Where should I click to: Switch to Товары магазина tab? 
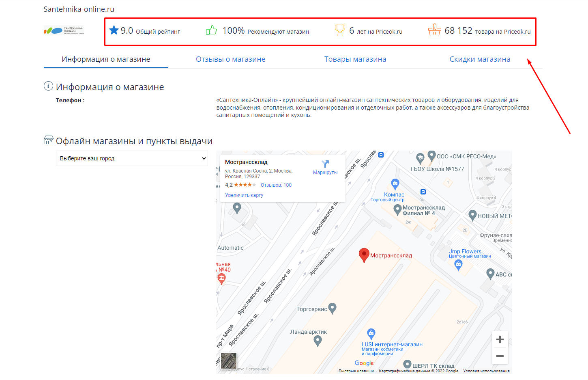355,59
